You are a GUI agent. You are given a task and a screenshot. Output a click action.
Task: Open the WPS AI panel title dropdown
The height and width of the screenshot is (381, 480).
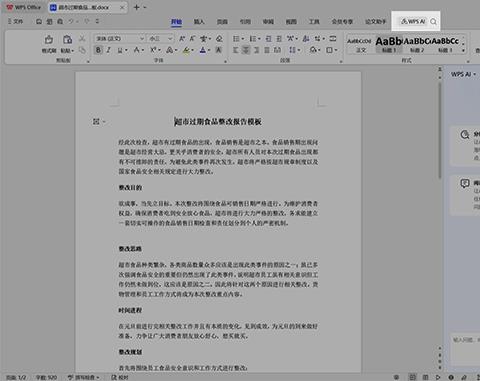474,74
